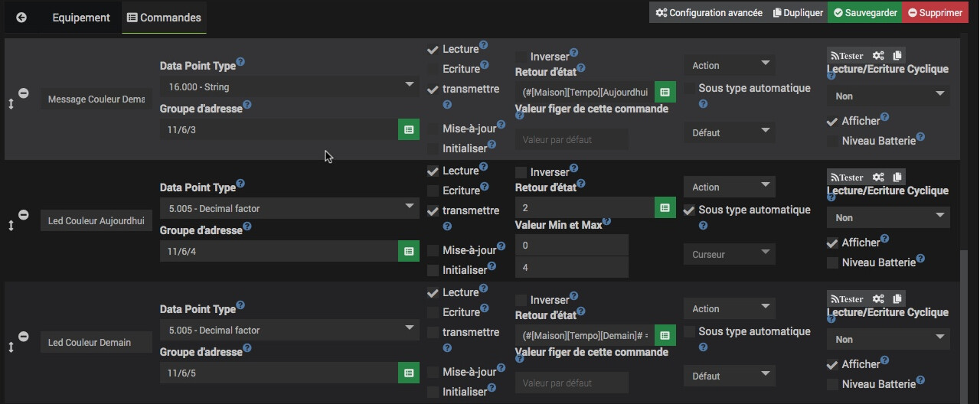Click the minimum value field containing 0
980x404 pixels.
coord(571,245)
